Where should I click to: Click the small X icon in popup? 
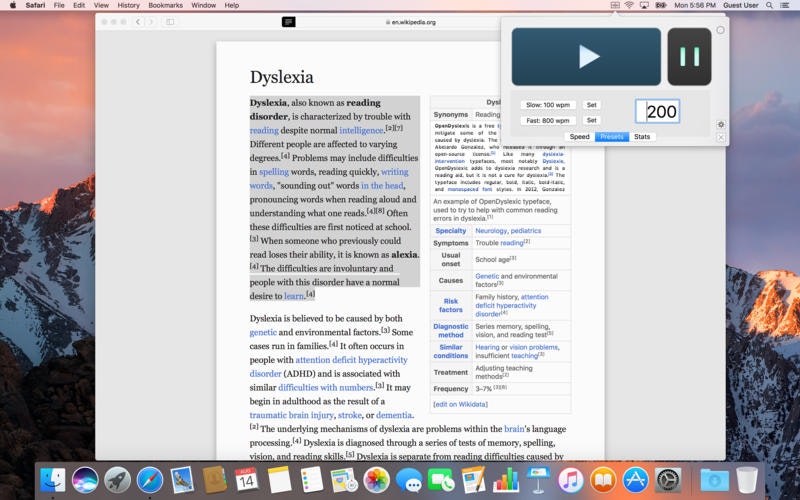click(721, 137)
